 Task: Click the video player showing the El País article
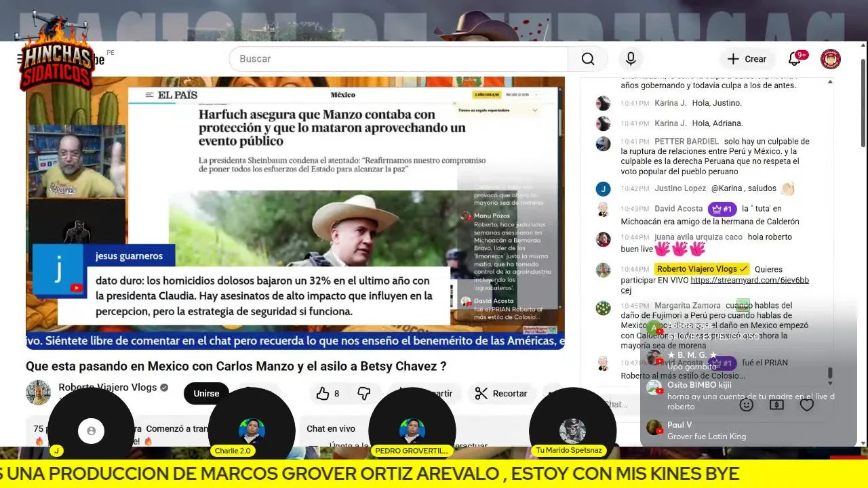[295, 213]
